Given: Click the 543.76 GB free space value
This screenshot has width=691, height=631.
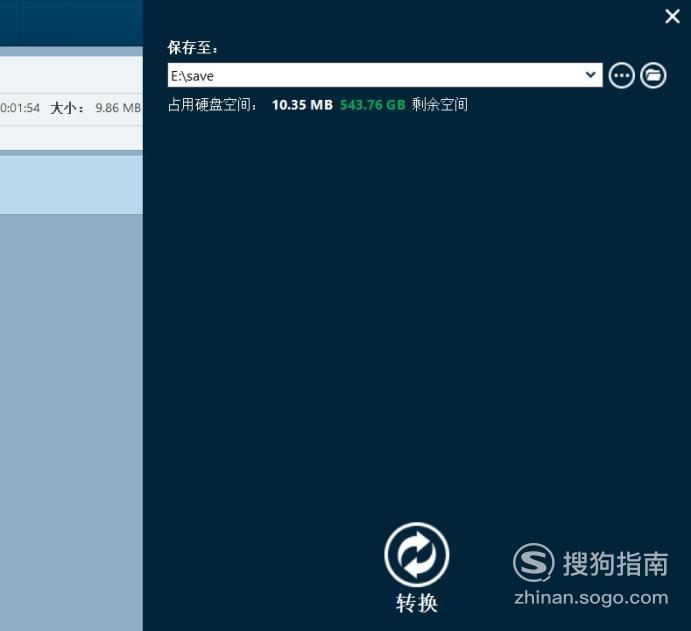Looking at the screenshot, I should (372, 105).
